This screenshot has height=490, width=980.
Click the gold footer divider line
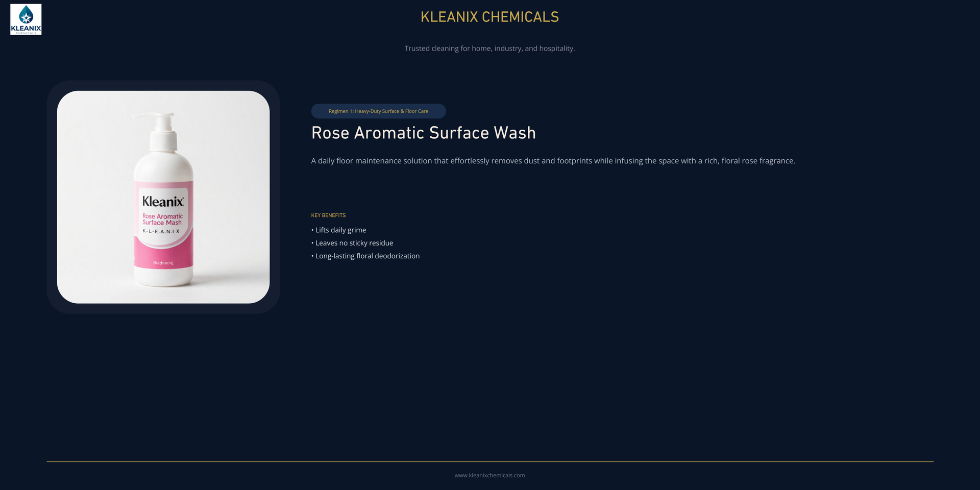[x=490, y=462]
